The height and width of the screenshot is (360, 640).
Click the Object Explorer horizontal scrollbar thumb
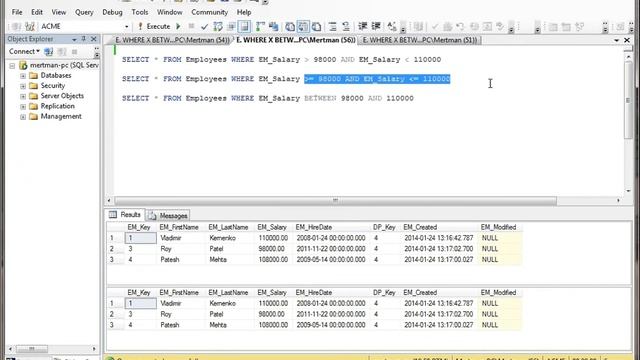[32, 349]
